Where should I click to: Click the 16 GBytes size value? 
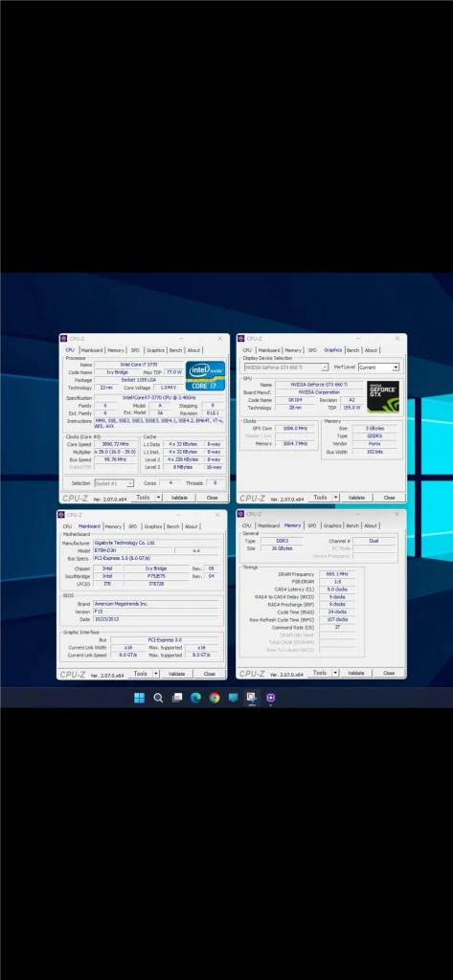click(x=281, y=548)
